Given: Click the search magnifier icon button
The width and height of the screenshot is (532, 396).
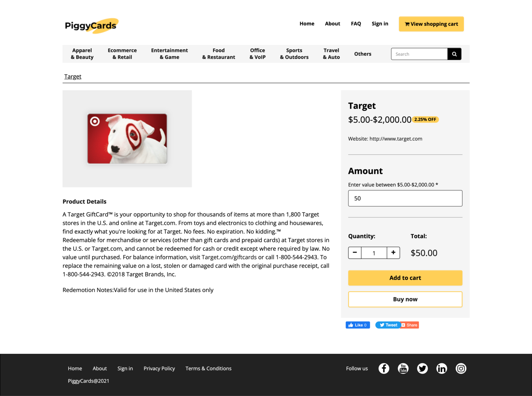Looking at the screenshot, I should 454,54.
